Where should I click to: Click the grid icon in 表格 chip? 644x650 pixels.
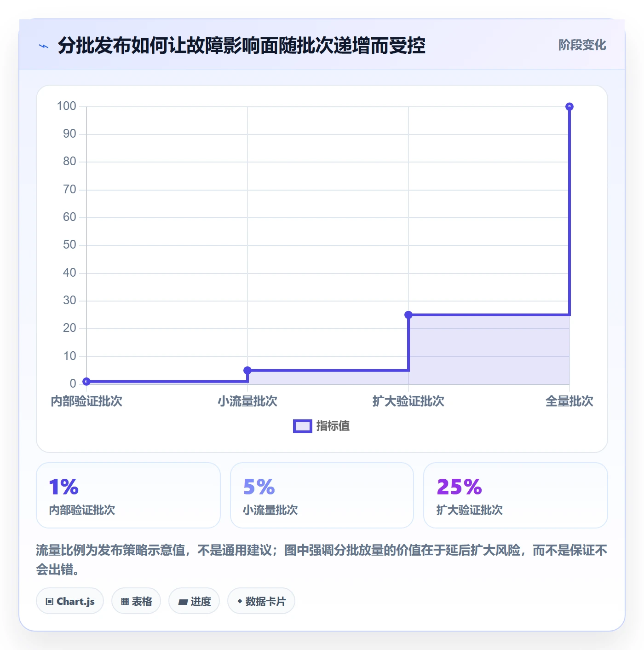point(125,602)
